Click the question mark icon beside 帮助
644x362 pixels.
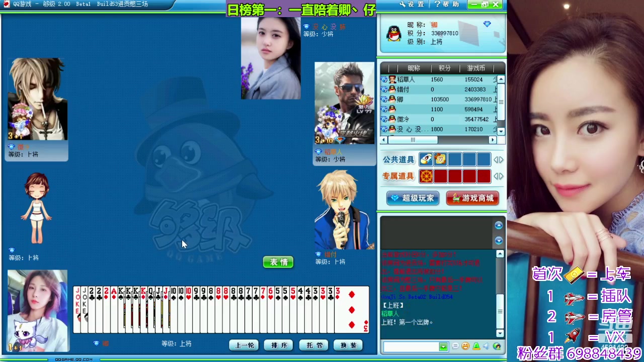pyautogui.click(x=438, y=4)
